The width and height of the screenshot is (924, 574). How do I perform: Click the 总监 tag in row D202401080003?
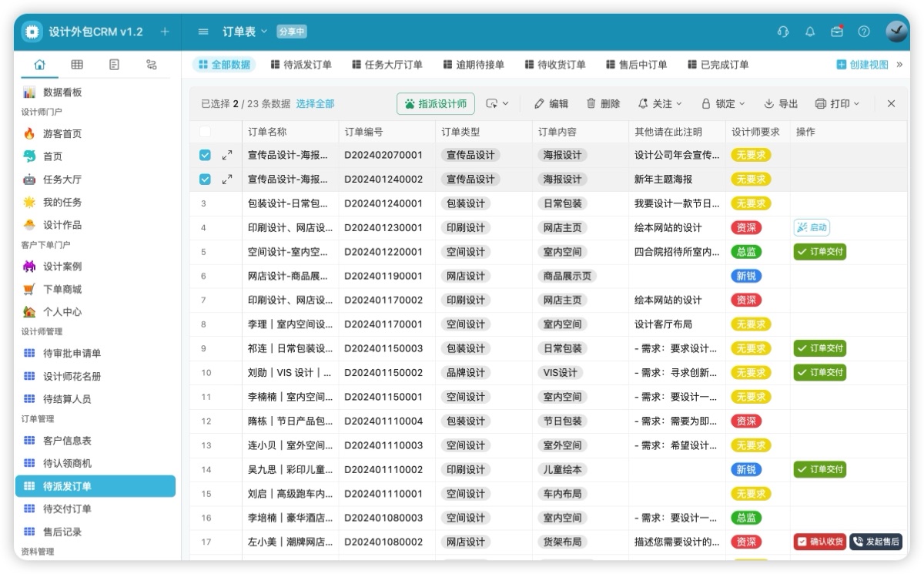(746, 518)
